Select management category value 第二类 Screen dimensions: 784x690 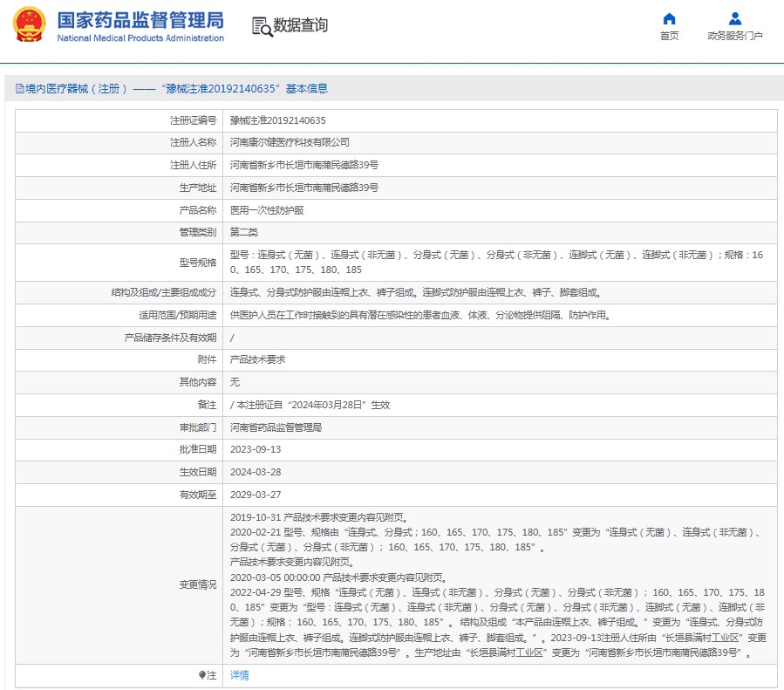click(x=244, y=232)
